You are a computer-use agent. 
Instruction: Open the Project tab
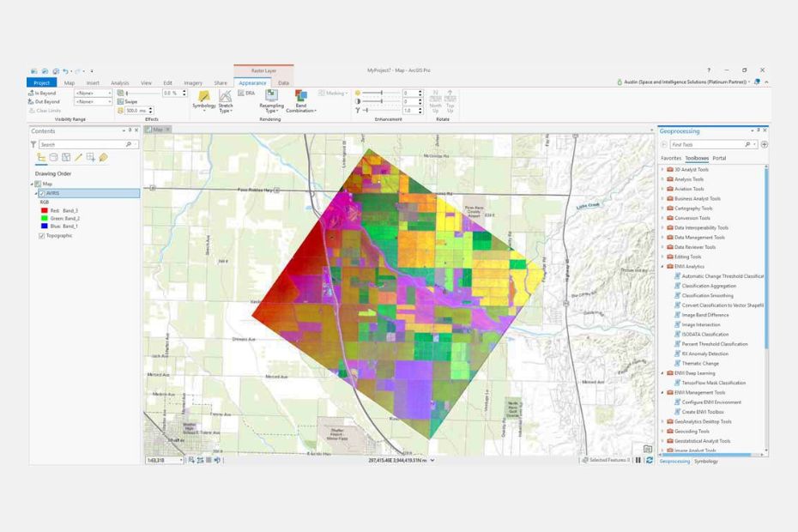tap(42, 82)
